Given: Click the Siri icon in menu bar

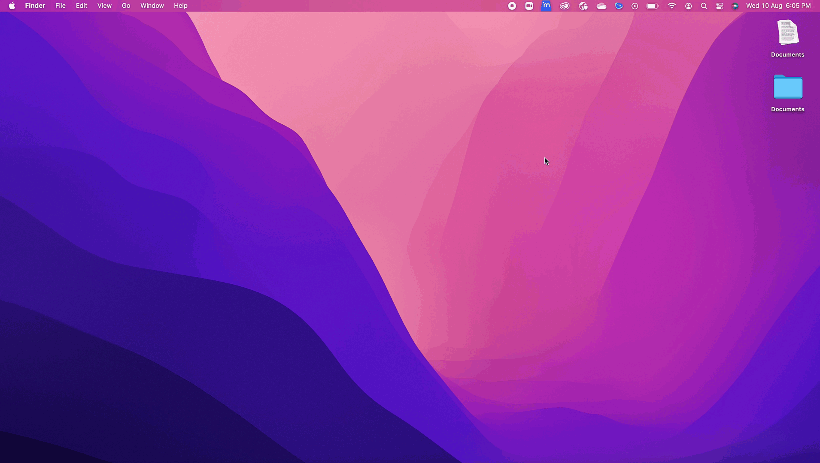Looking at the screenshot, I should point(735,6).
